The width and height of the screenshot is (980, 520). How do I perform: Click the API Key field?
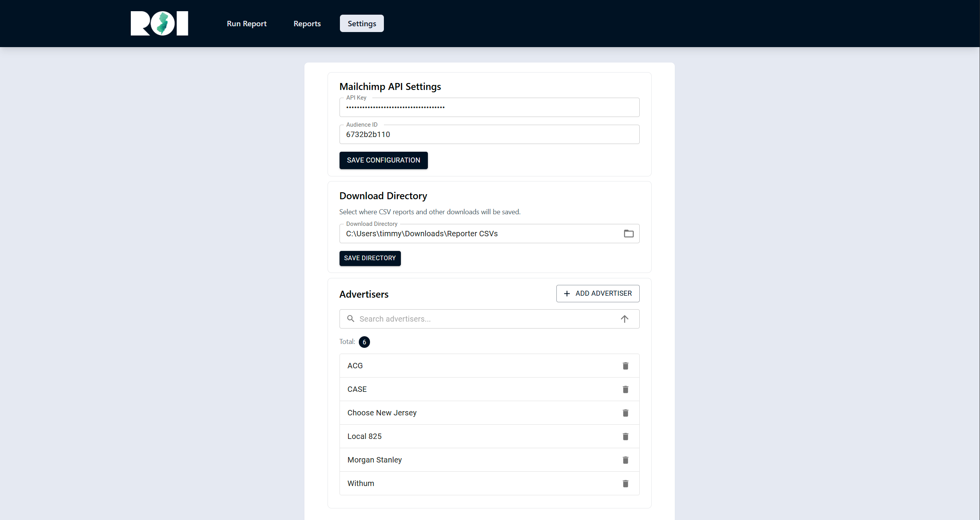point(489,107)
